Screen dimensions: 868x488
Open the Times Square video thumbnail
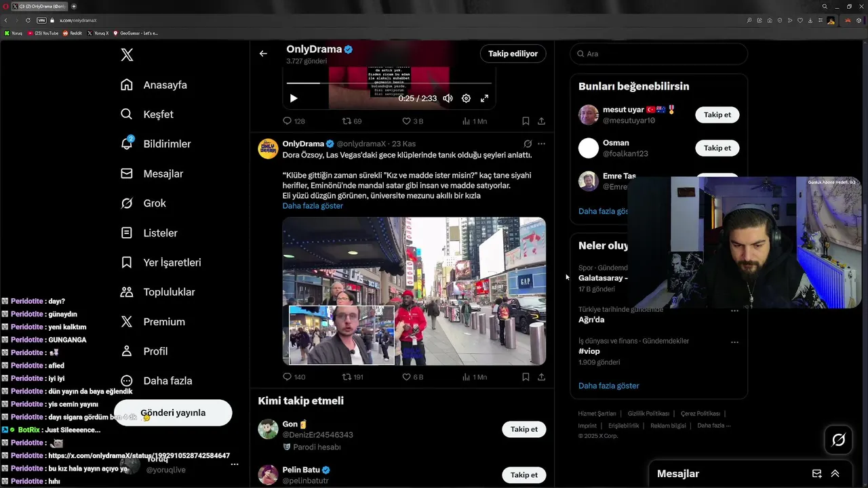(x=414, y=291)
